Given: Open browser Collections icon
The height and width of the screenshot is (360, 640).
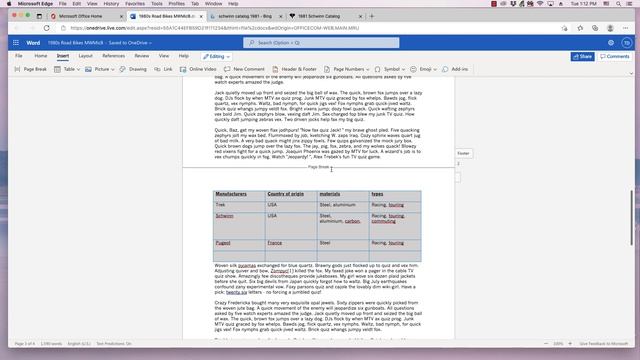Looking at the screenshot, I should tap(595, 28).
